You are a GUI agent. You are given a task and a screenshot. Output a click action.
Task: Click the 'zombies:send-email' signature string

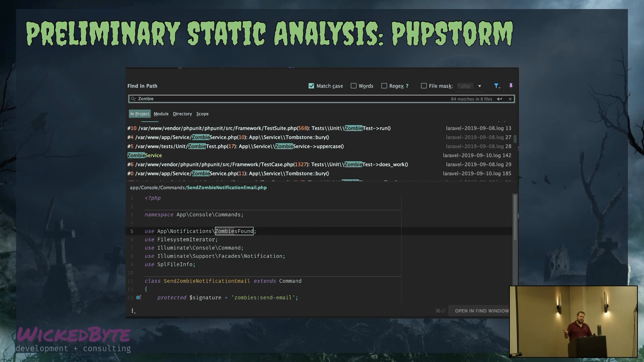(x=263, y=298)
